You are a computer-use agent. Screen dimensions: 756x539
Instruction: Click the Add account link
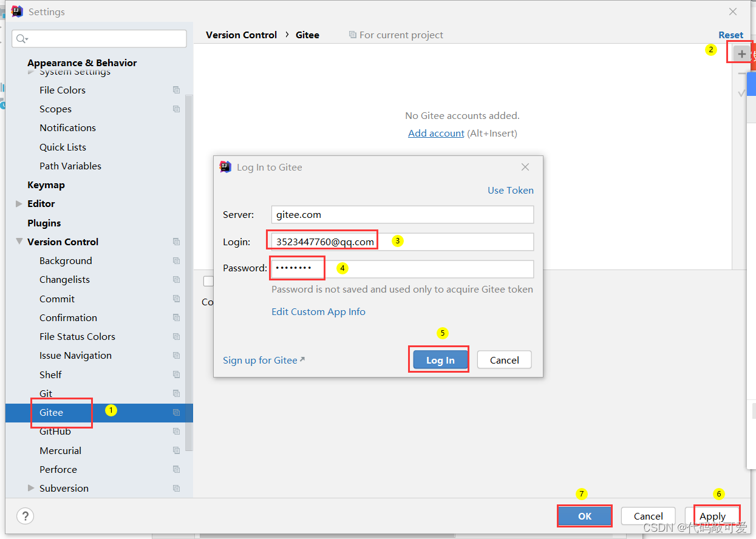coord(436,133)
